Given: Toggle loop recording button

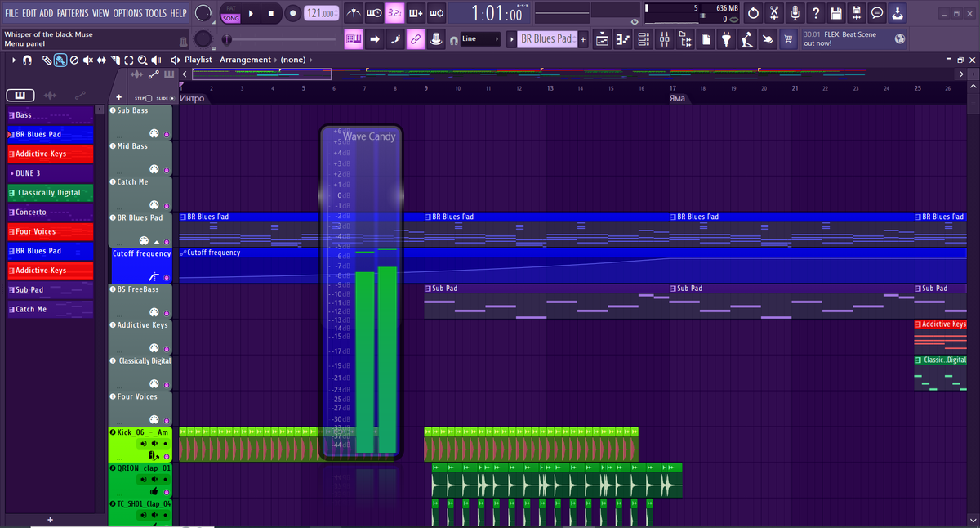Looking at the screenshot, I should pos(436,13).
